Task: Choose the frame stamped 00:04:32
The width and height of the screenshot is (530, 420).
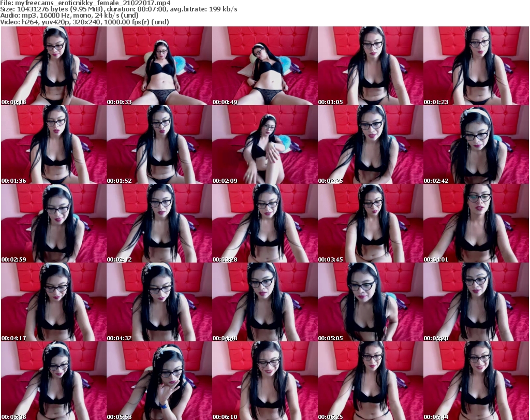Action: pyautogui.click(x=159, y=302)
